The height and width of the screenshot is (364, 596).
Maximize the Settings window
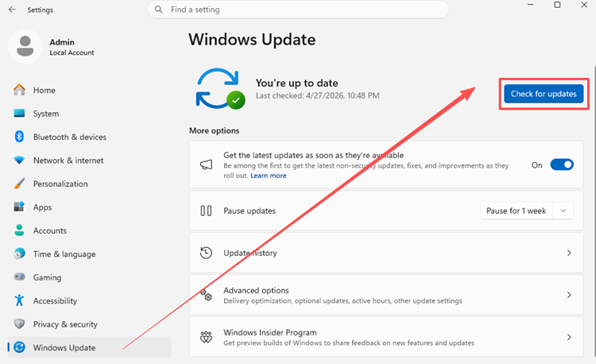[x=557, y=5]
